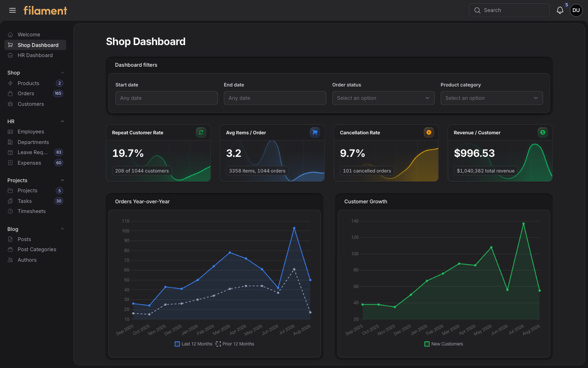588x368 pixels.
Task: Click the Welcome home icon in sidebar
Action: tap(11, 34)
